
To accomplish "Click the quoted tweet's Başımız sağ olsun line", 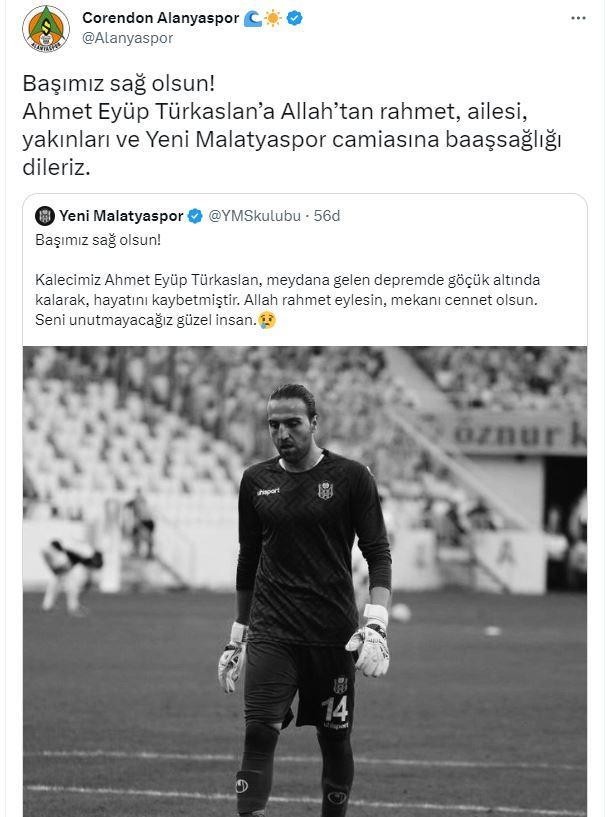I will coord(98,240).
